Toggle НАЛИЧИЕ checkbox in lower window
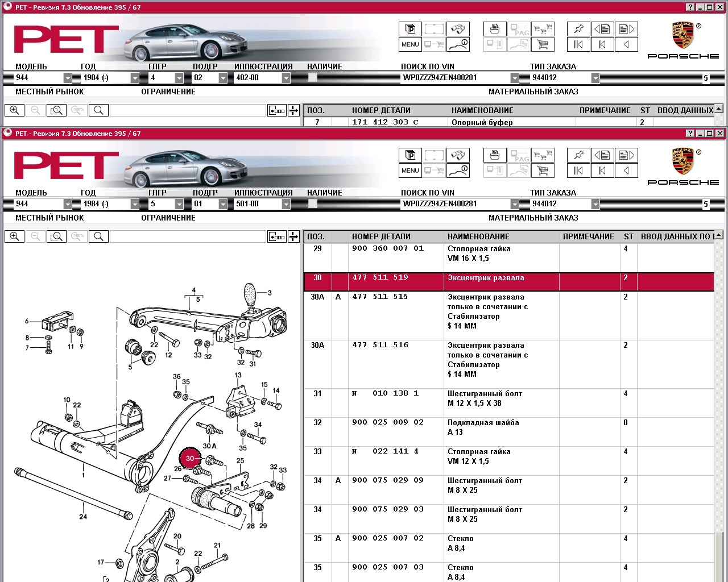 click(312, 203)
